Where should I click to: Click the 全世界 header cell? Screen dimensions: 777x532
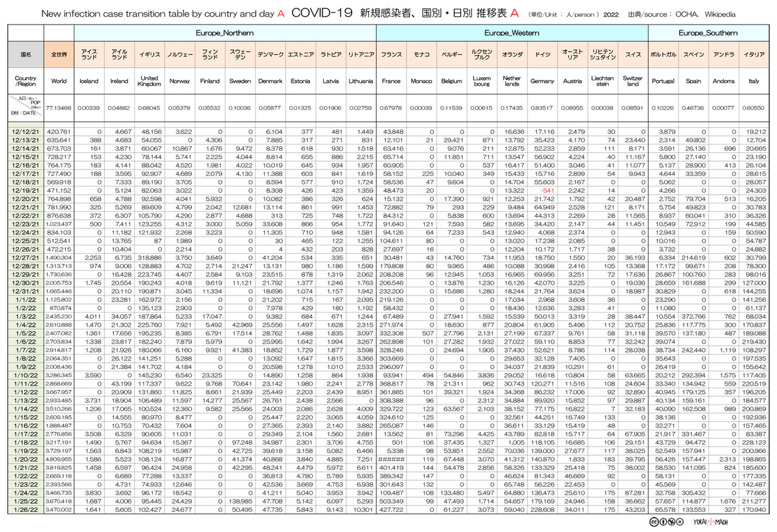58,55
